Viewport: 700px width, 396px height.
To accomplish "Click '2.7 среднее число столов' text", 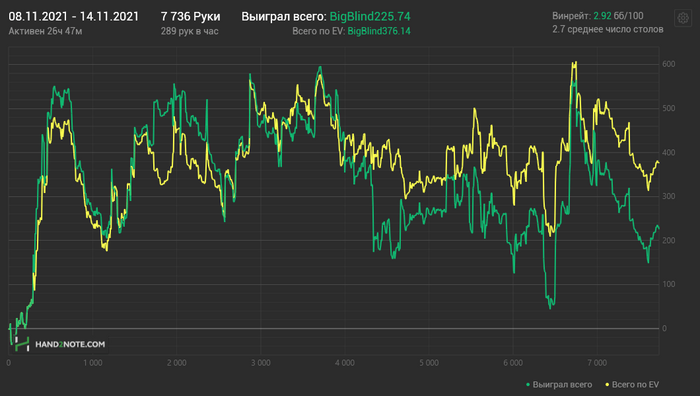I will (608, 29).
